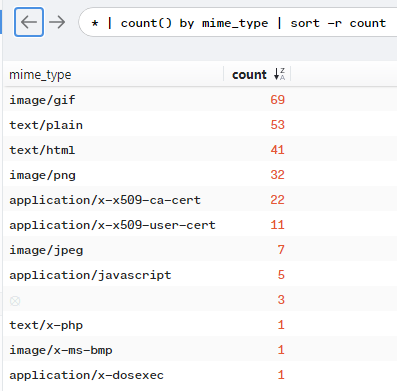Screen dimensions: 397x391
Task: Click the count value 53
Action: (277, 125)
